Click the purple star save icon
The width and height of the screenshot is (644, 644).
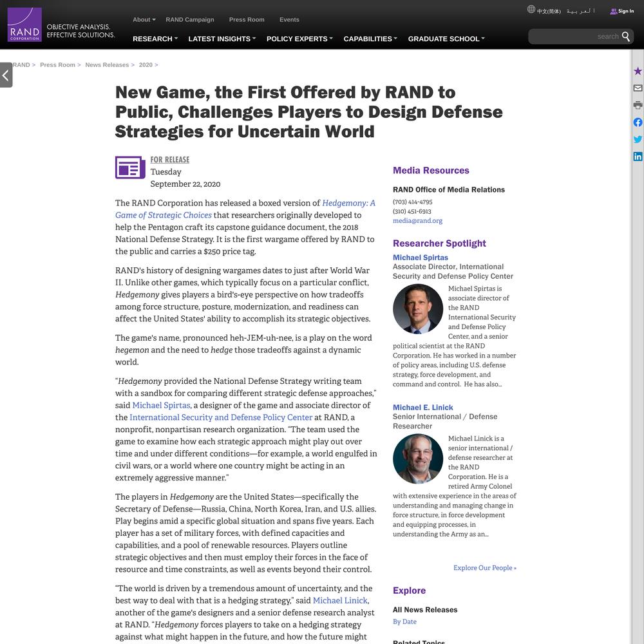tap(638, 71)
